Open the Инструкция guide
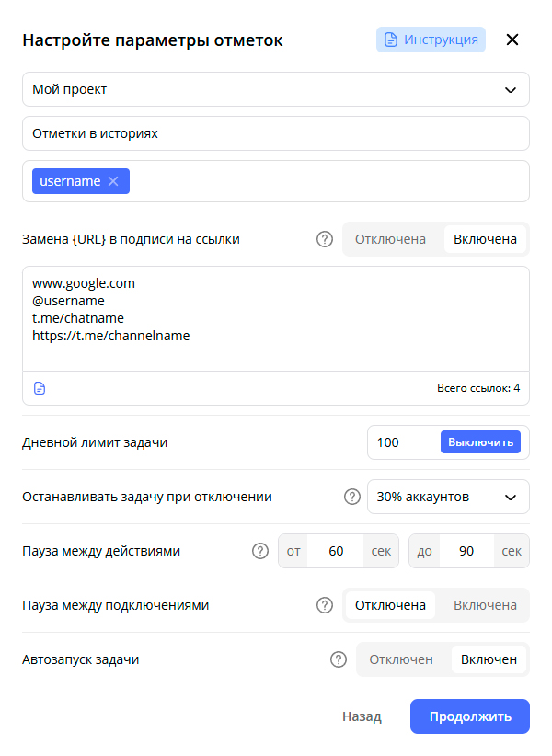This screenshot has width=552, height=756. [431, 40]
